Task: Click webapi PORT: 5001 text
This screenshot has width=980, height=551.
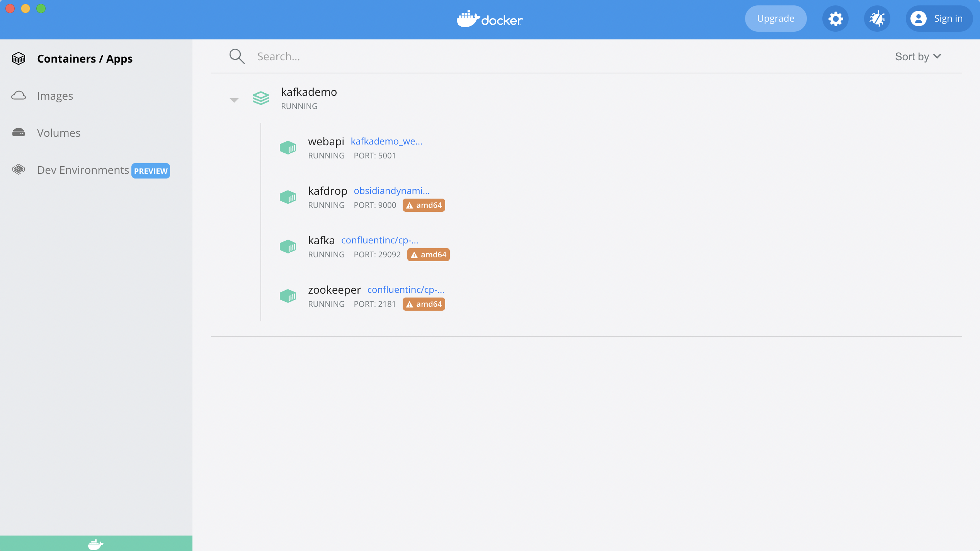Action: click(375, 156)
